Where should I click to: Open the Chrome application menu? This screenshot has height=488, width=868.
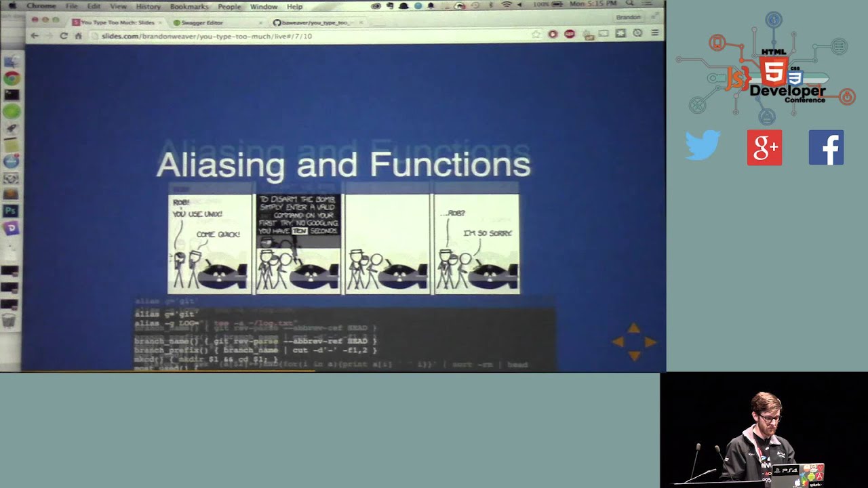click(41, 6)
